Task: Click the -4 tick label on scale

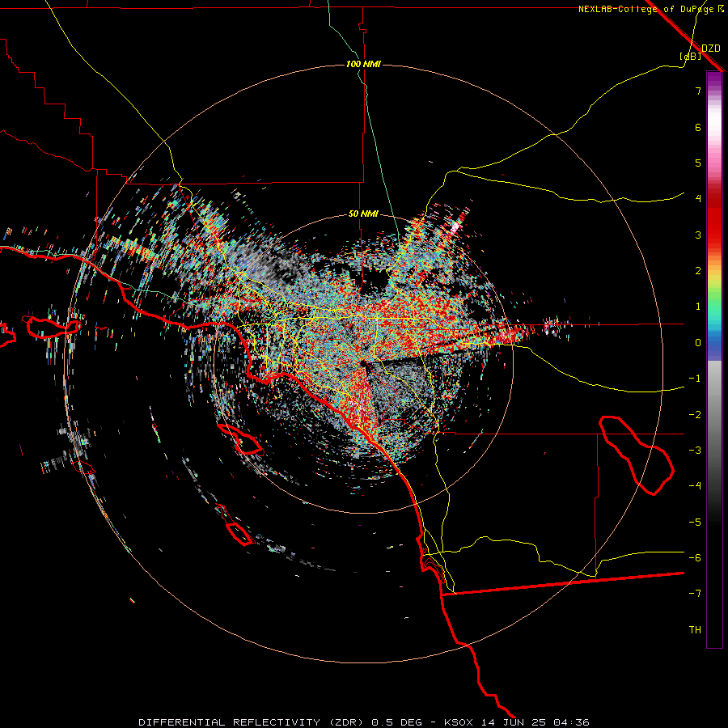Action: 695,486
